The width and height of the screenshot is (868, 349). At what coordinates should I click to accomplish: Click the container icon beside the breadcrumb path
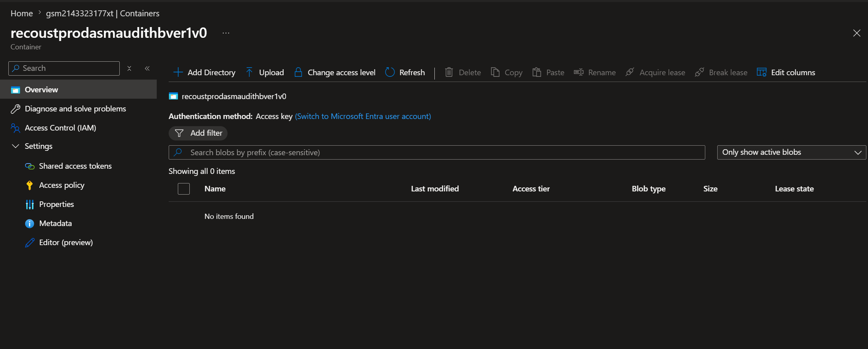point(173,96)
